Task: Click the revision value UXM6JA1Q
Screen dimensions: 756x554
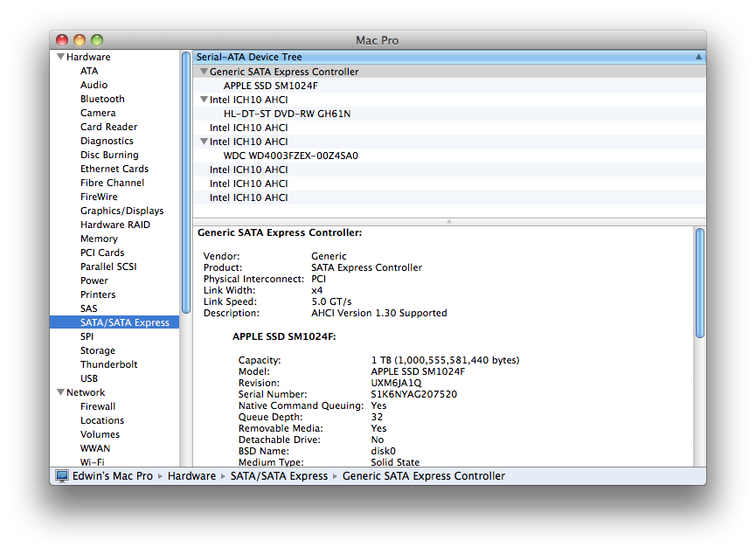Action: [396, 383]
